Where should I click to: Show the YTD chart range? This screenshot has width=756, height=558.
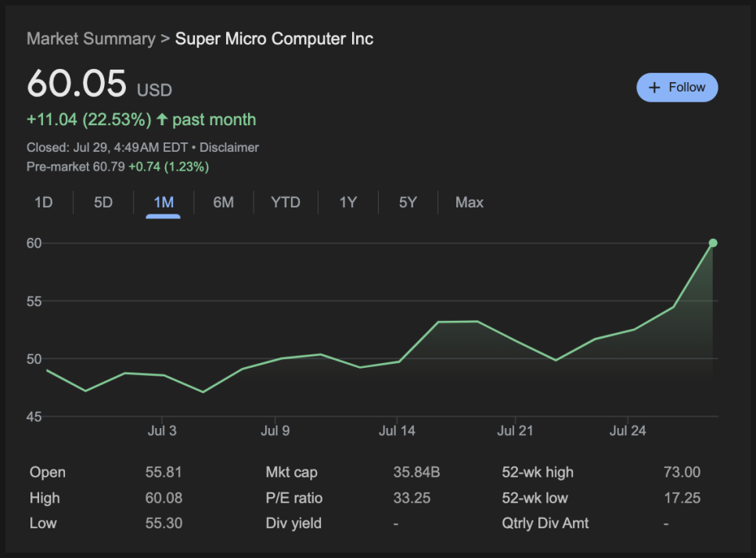point(286,203)
